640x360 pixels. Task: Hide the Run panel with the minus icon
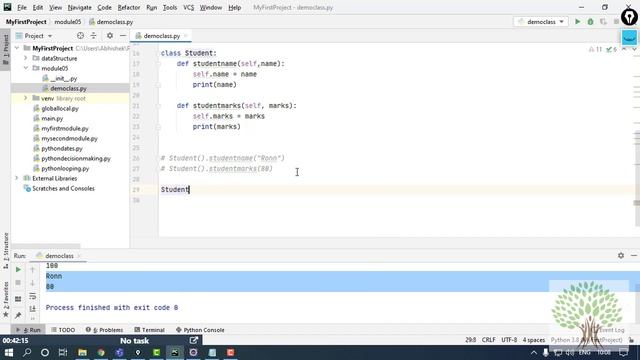click(x=633, y=256)
